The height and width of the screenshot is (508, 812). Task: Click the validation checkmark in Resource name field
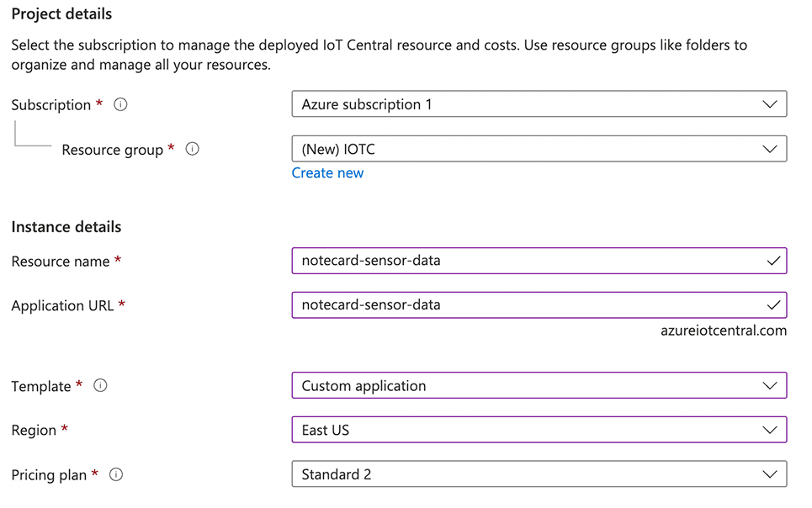773,261
